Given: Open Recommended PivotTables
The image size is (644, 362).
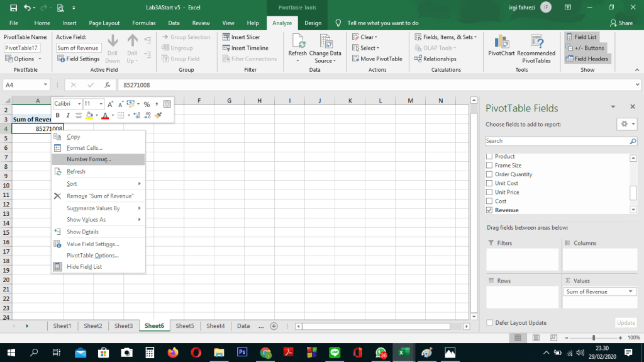Looking at the screenshot, I should [x=536, y=46].
